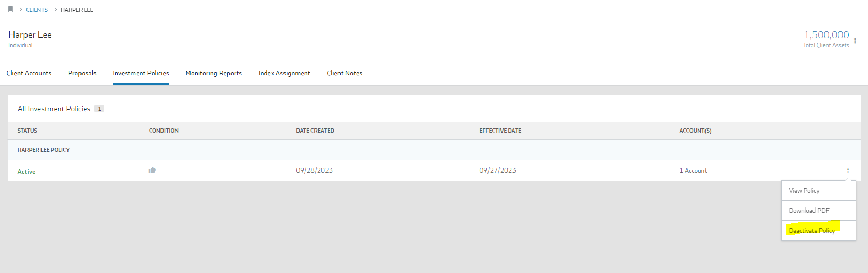Image resolution: width=868 pixels, height=273 pixels.
Task: Open the Client Notes tab
Action: pos(345,73)
